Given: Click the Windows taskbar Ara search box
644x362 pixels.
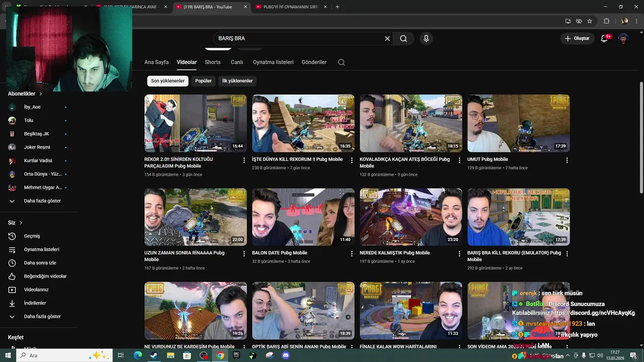Looking at the screenshot, I should [x=65, y=355].
